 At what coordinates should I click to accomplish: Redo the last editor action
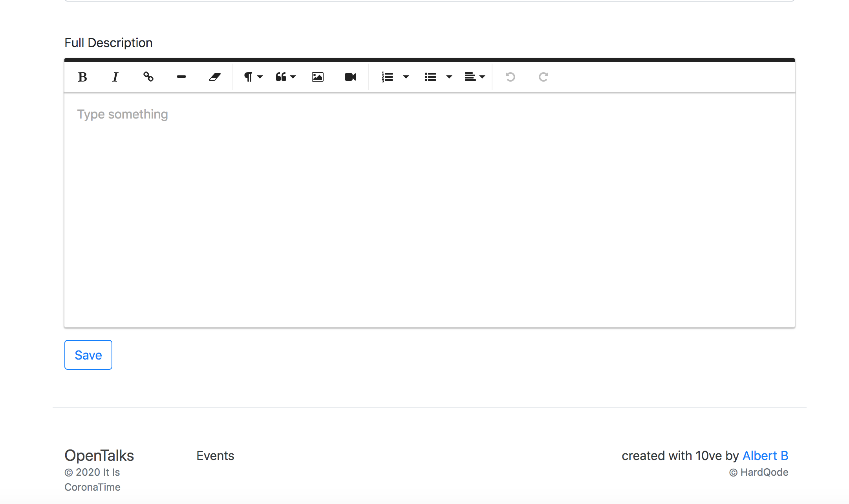click(x=543, y=77)
